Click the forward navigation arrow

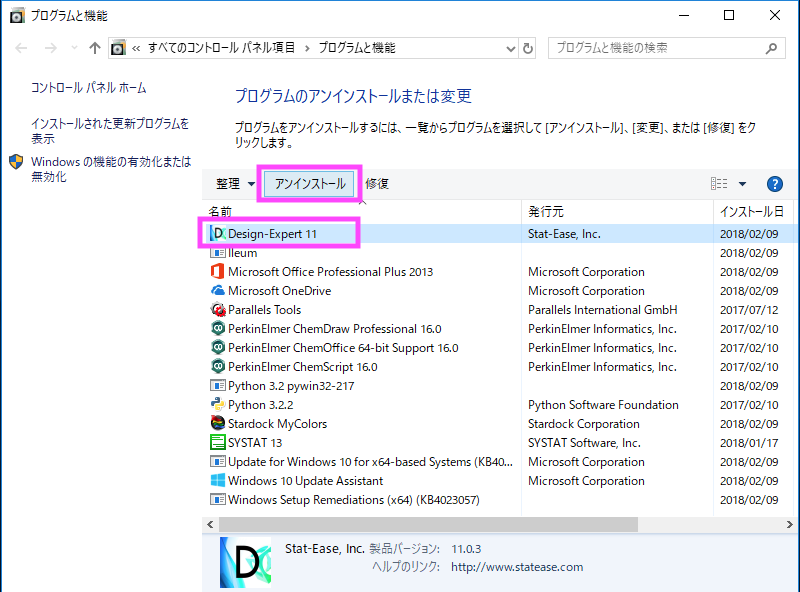tap(51, 48)
